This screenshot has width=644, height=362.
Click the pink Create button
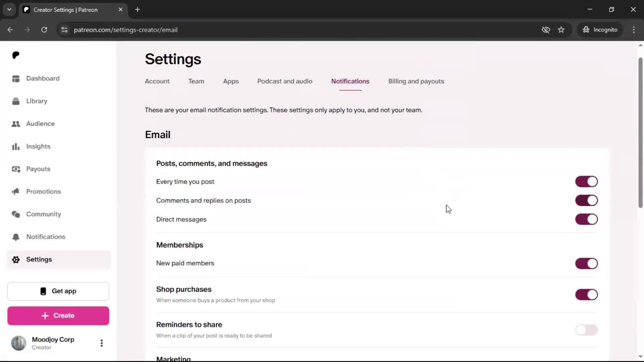tap(58, 316)
